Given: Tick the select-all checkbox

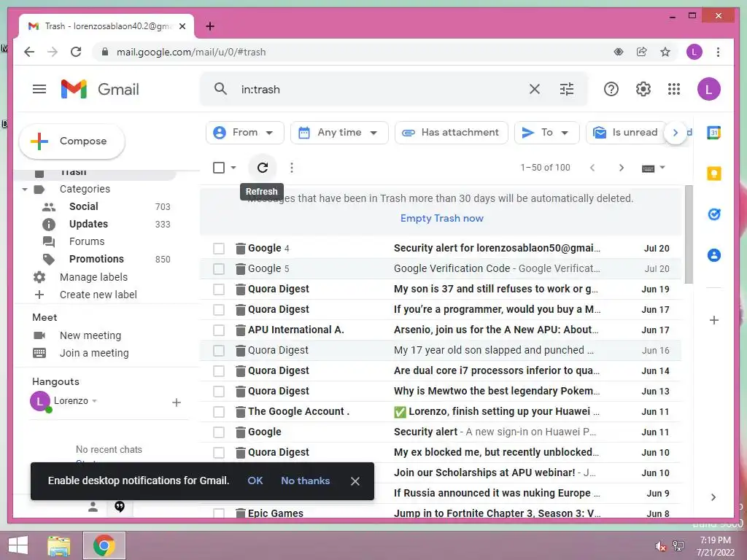Looking at the screenshot, I should [x=219, y=168].
